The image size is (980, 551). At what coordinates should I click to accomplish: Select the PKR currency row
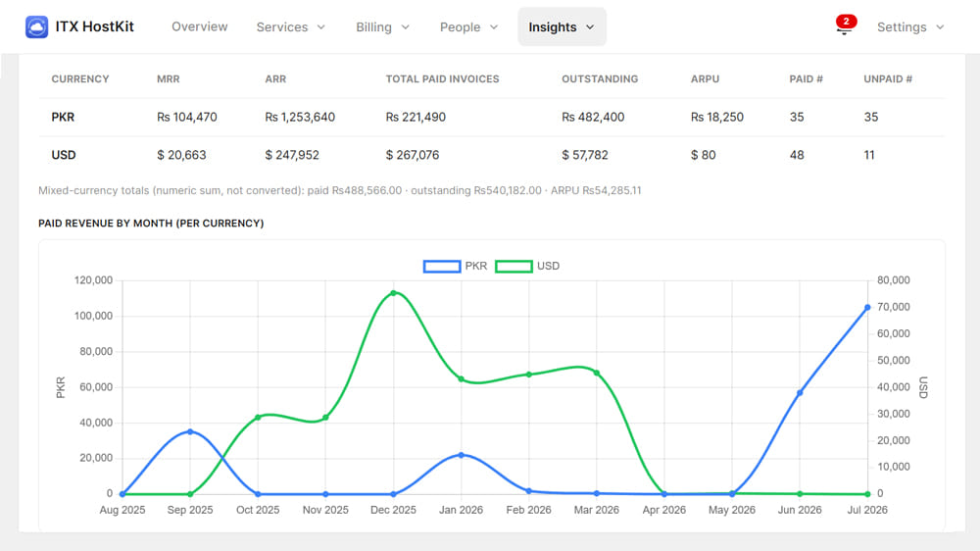[x=491, y=117]
